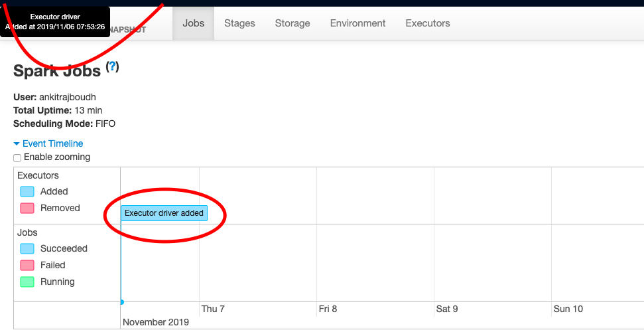Click the User ankitrajboudh text

(56, 98)
